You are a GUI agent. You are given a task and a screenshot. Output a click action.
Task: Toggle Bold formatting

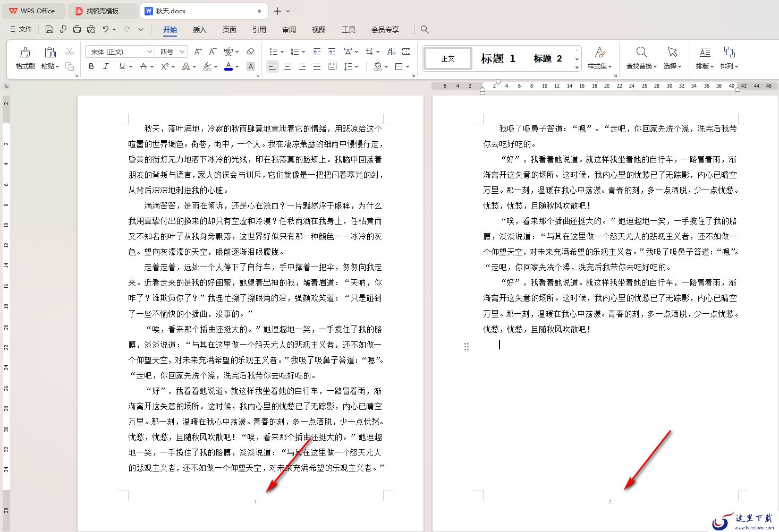click(91, 66)
